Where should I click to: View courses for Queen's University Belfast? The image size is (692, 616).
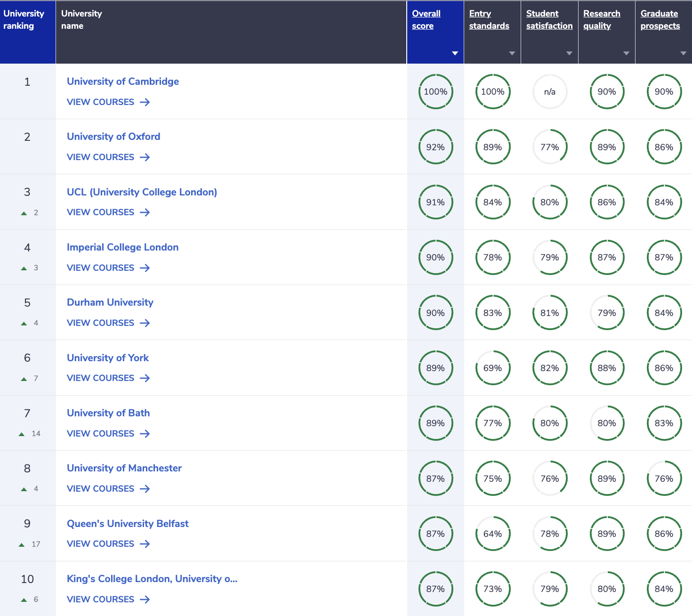click(108, 544)
